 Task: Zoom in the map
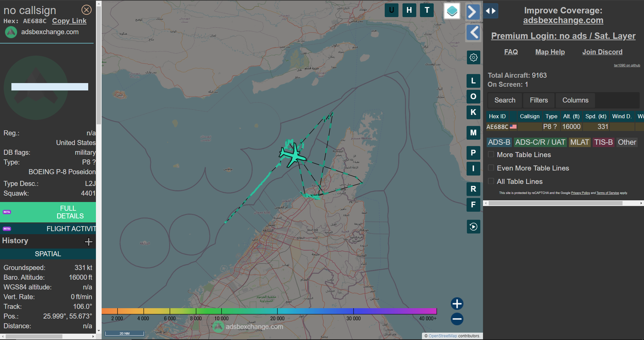point(457,304)
